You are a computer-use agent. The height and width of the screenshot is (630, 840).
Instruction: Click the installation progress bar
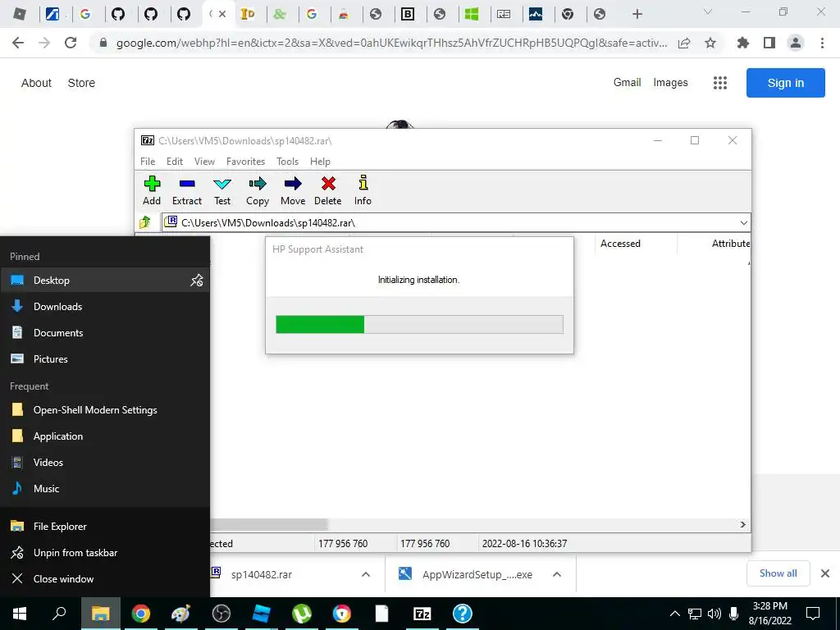click(x=419, y=325)
